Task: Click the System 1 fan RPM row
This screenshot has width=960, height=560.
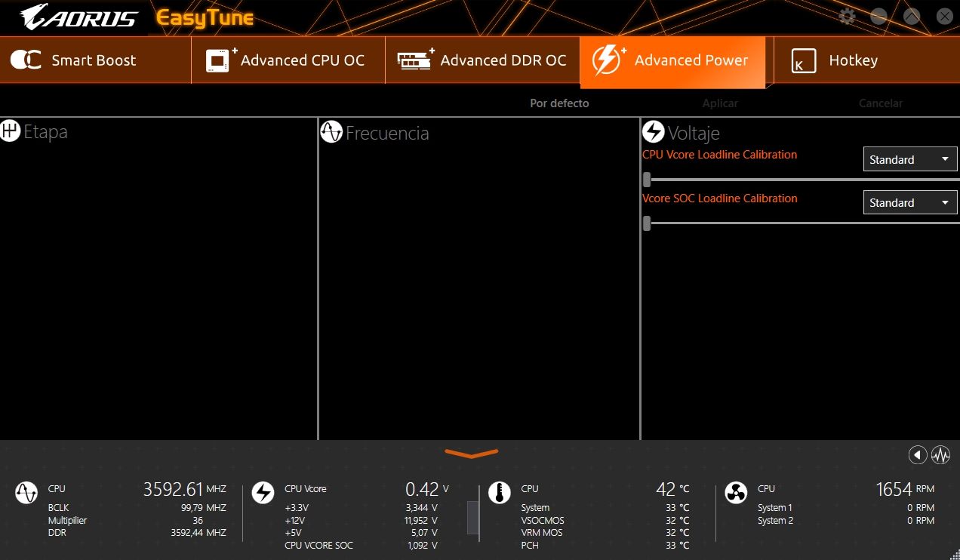Action: (x=846, y=508)
